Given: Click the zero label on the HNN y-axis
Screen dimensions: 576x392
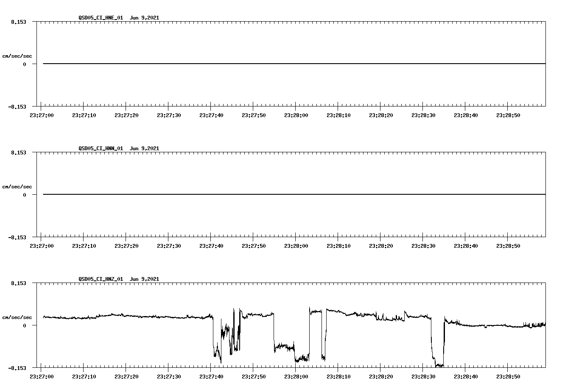Looking at the screenshot, I should [25, 195].
